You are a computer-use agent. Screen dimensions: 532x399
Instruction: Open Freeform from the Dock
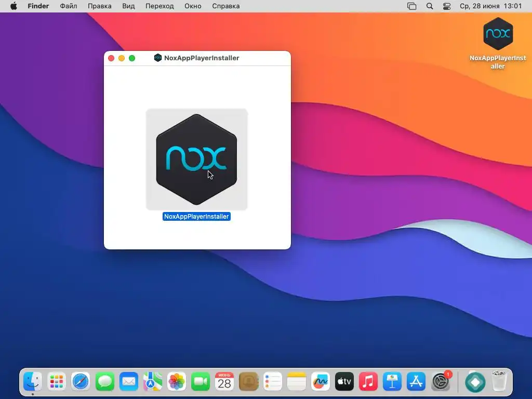(320, 381)
